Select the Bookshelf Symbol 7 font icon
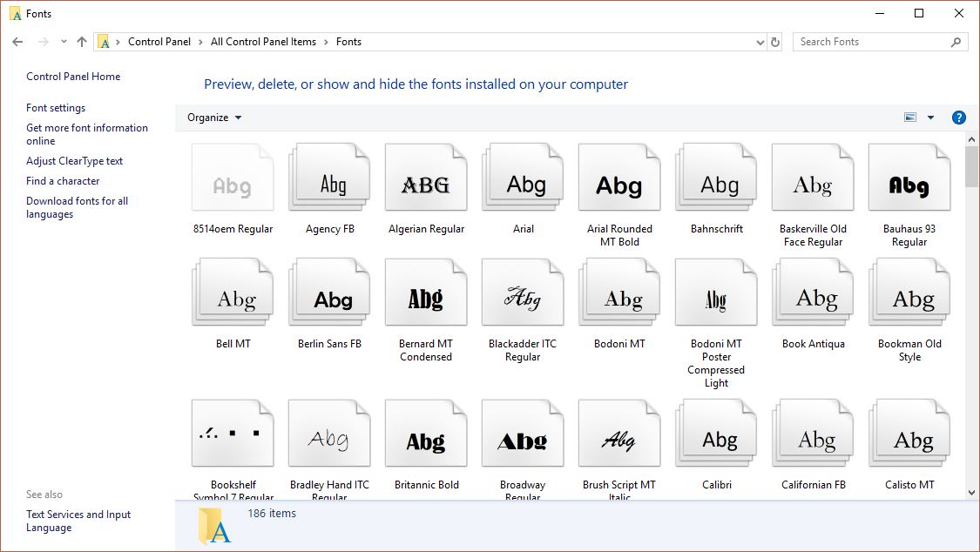Viewport: 980px width, 552px height. (x=233, y=434)
